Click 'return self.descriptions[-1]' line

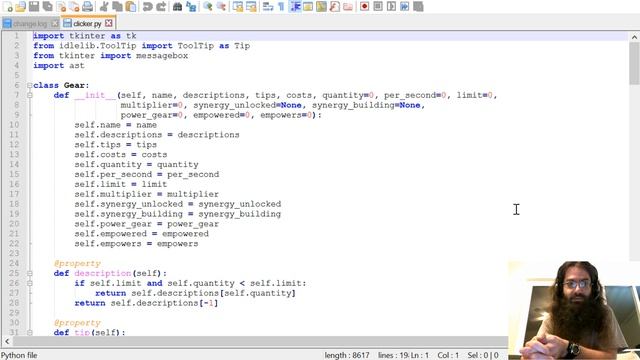pyautogui.click(x=146, y=303)
